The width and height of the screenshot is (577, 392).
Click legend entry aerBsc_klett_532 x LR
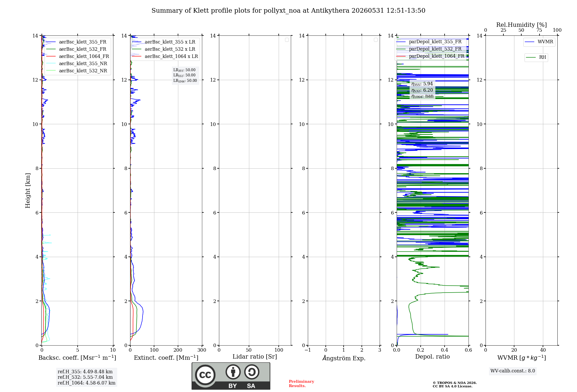coord(164,49)
